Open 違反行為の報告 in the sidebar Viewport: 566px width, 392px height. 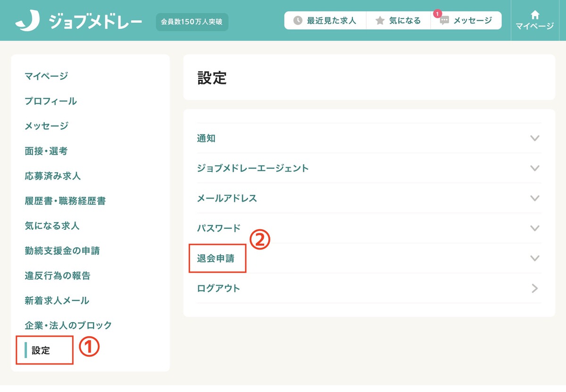point(58,275)
